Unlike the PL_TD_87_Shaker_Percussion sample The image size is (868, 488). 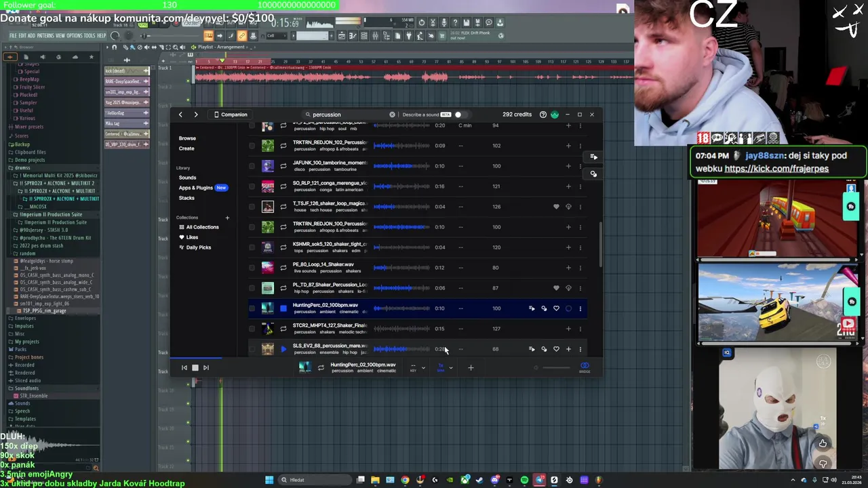coord(556,288)
